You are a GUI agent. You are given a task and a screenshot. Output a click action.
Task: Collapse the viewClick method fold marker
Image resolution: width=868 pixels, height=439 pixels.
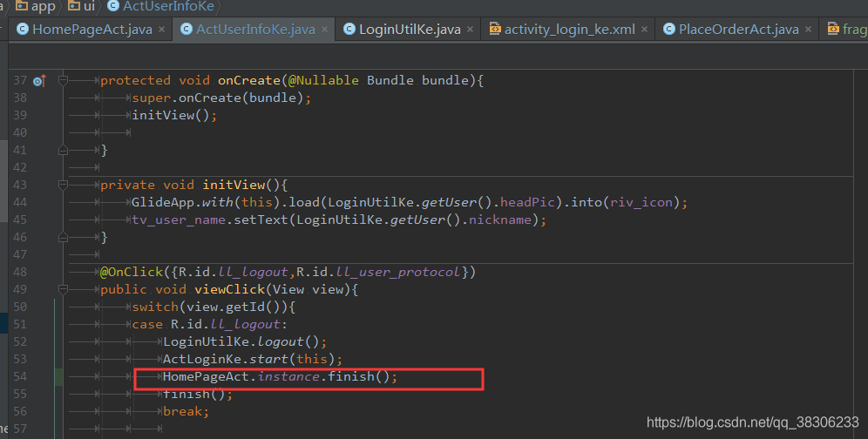point(63,289)
